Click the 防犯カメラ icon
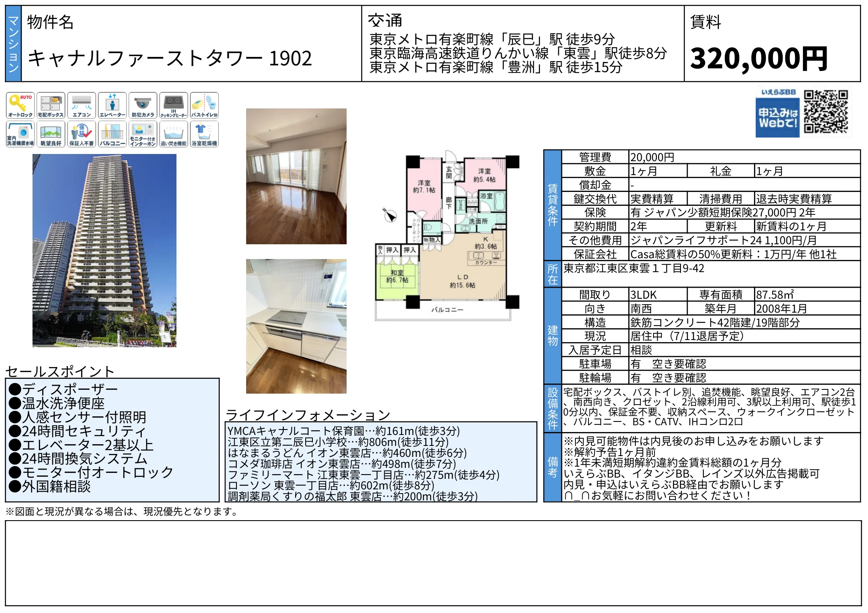This screenshot has height=613, width=868. (143, 105)
